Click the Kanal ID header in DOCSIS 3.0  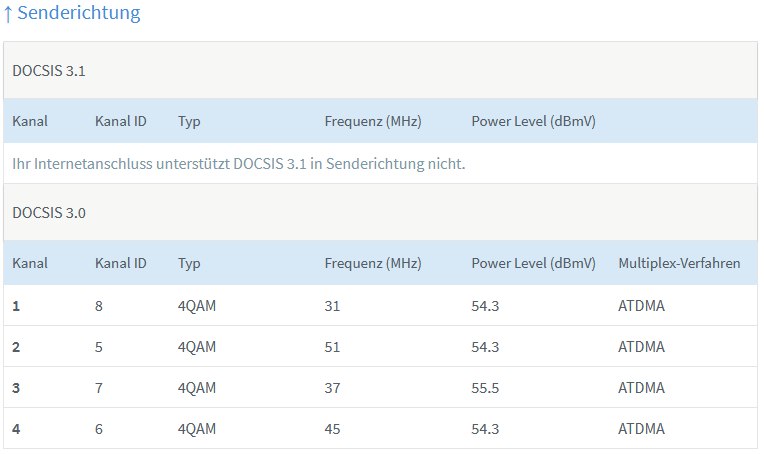click(x=121, y=263)
